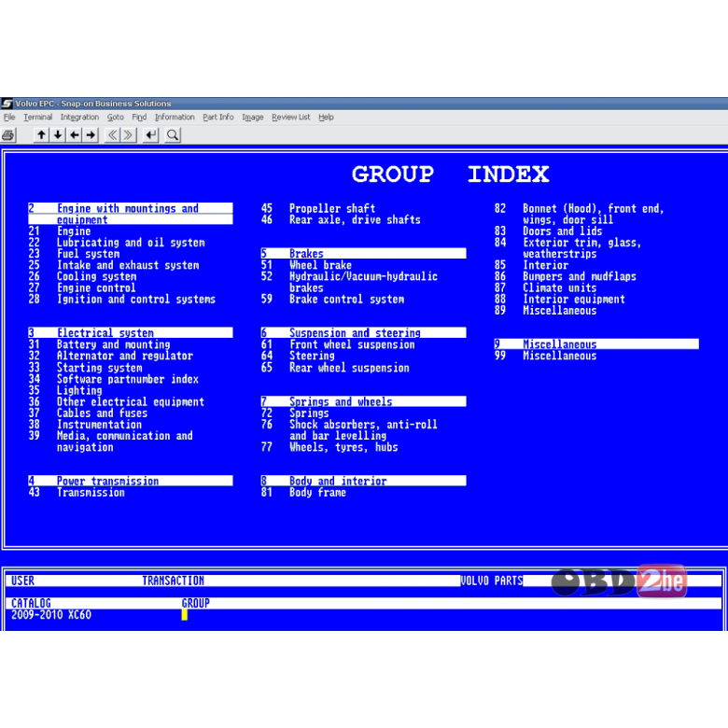
Task: Click row 25 Intake and exhaust system
Action: pyautogui.click(x=114, y=265)
